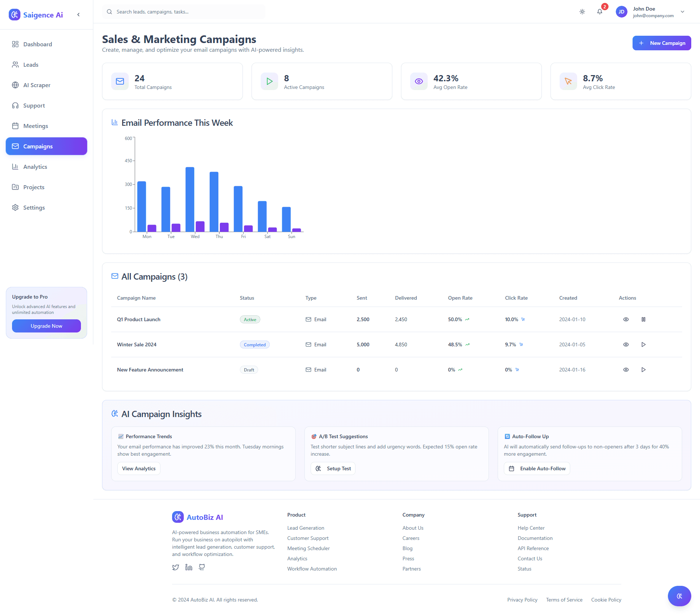
Task: Collapse the sidebar with the chevron
Action: 78,15
